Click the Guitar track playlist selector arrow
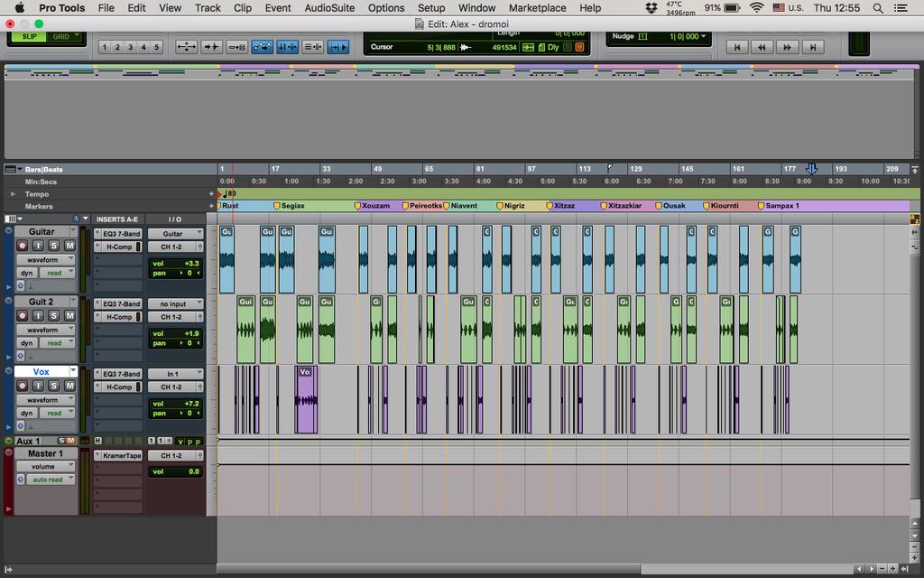 pos(73,231)
